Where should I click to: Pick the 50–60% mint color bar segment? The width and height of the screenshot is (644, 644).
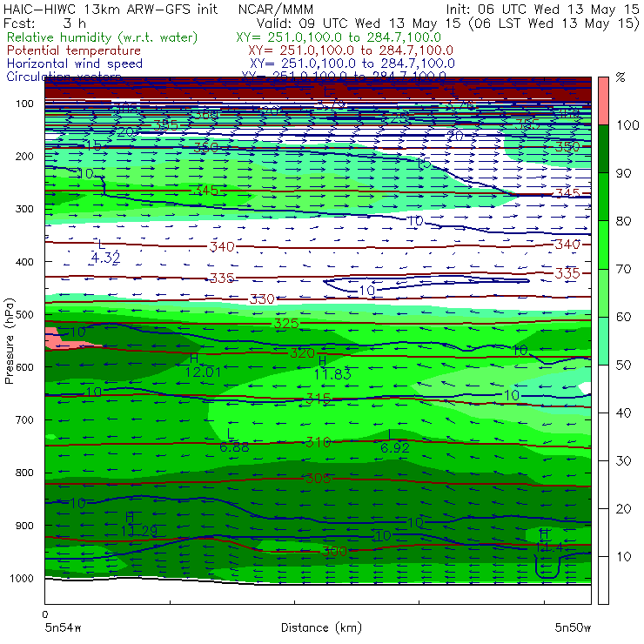(x=603, y=341)
